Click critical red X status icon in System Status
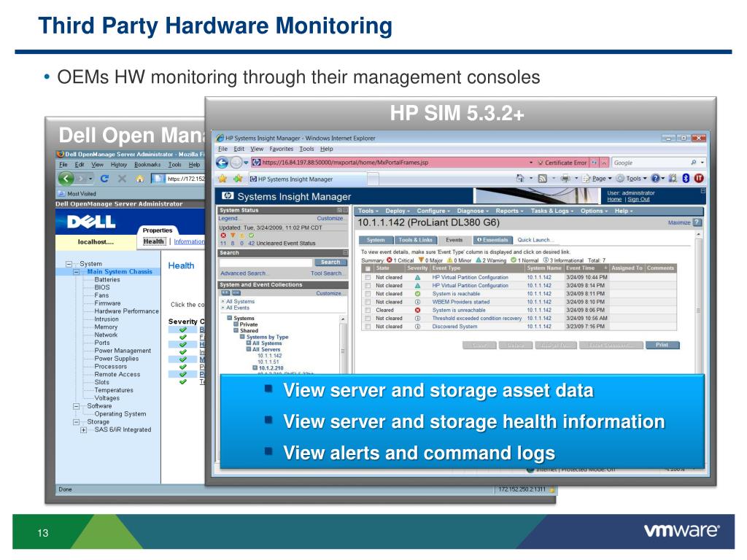 pos(223,236)
